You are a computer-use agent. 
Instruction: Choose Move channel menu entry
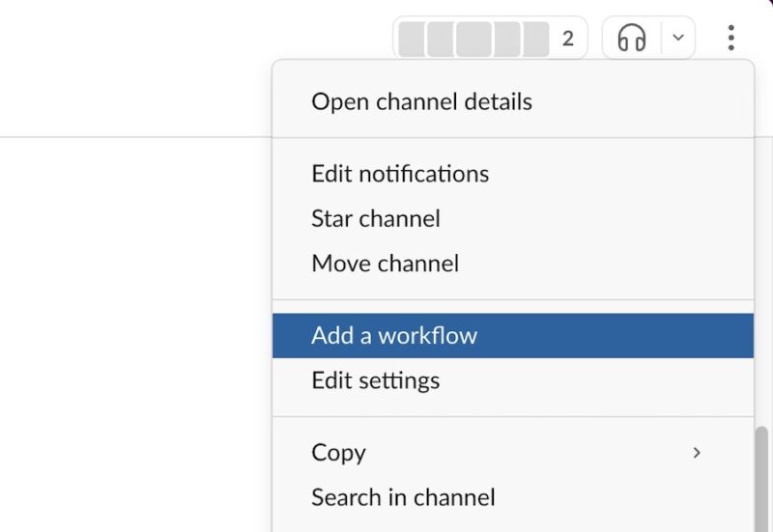point(513,264)
